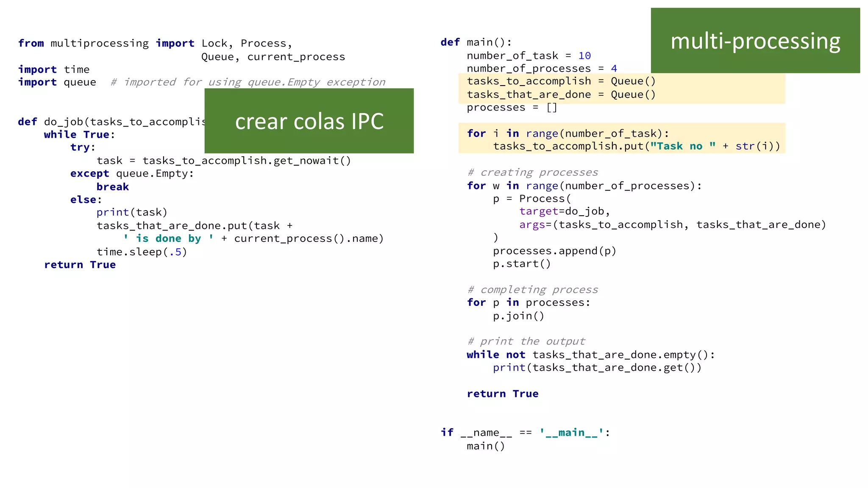Image resolution: width=868 pixels, height=488 pixels.
Task: Click the # print the output comment
Action: [526, 341]
